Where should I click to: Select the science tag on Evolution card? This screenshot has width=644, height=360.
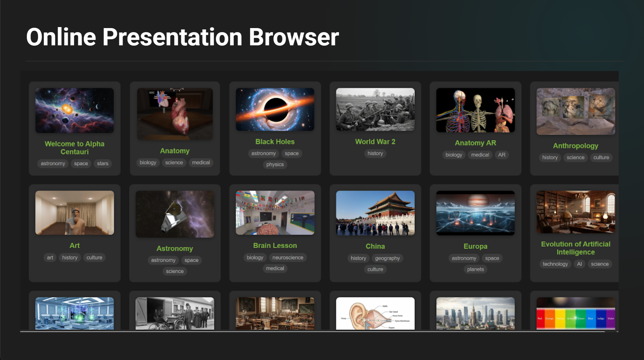click(x=600, y=264)
